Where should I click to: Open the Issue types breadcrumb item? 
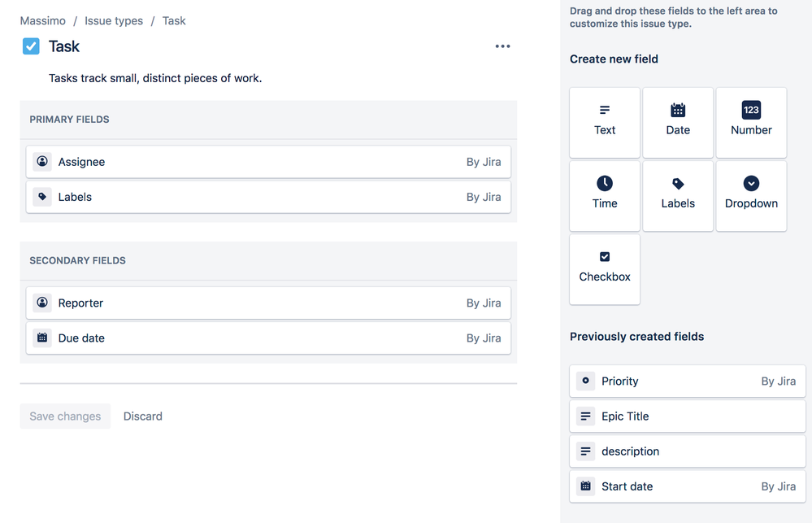[113, 20]
